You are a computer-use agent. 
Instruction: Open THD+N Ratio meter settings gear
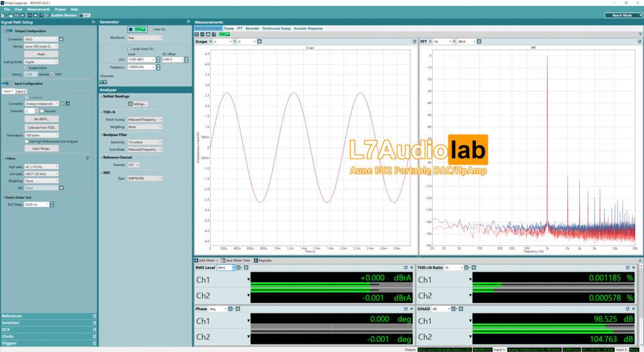[474, 268]
